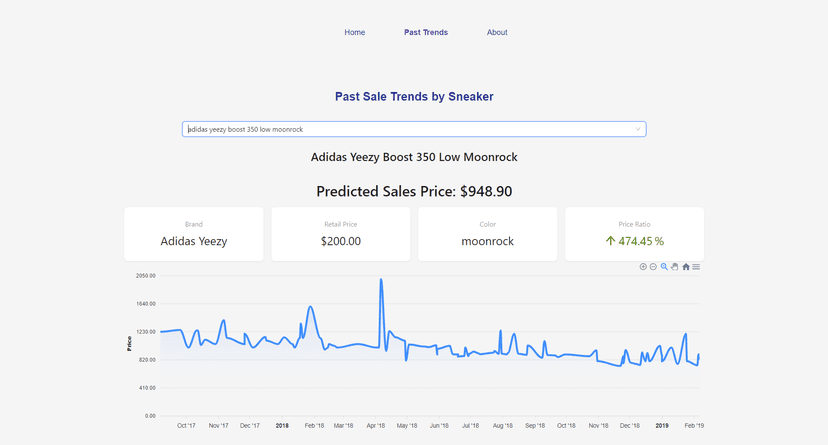Open the Past Trends tab

[426, 32]
